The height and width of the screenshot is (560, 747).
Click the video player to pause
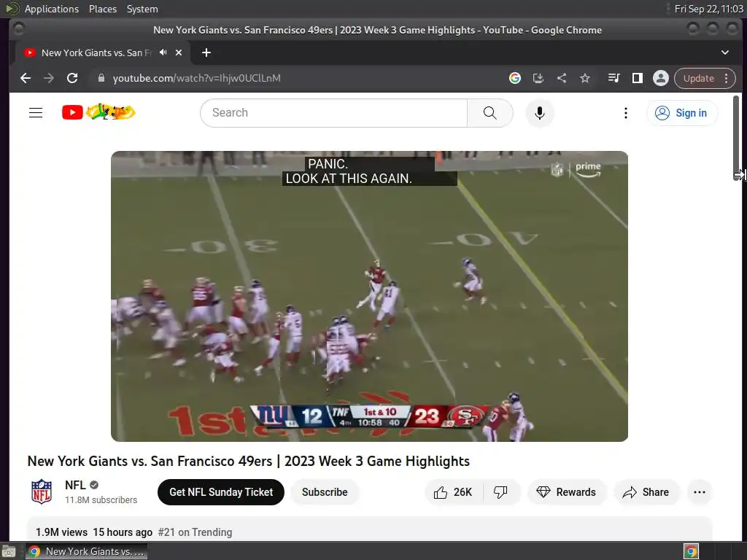tap(369, 296)
